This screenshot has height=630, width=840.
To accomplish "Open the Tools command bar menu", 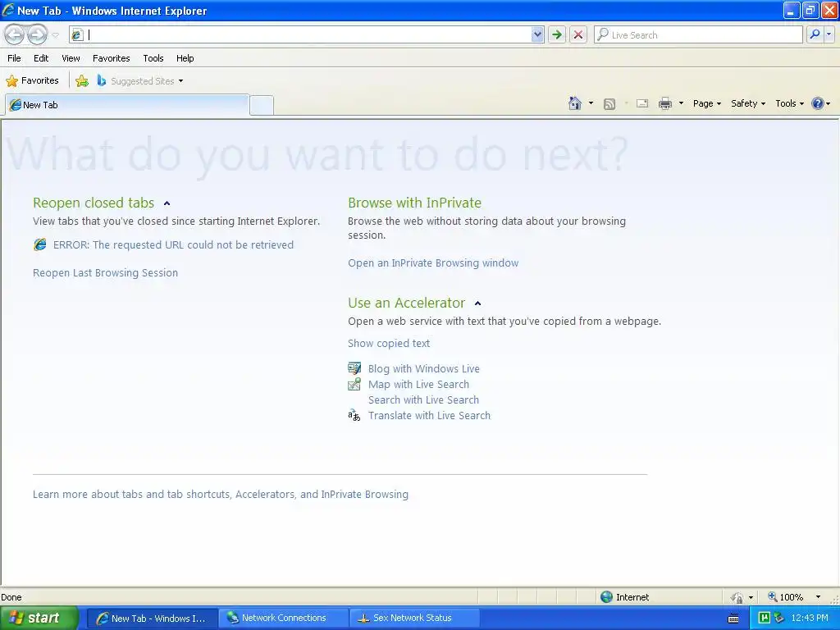I will click(x=790, y=103).
